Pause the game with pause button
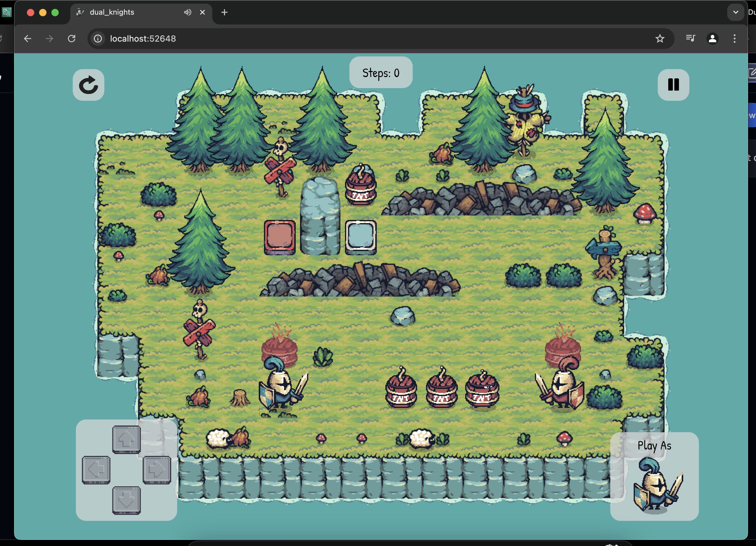Viewport: 756px width, 546px height. [673, 85]
